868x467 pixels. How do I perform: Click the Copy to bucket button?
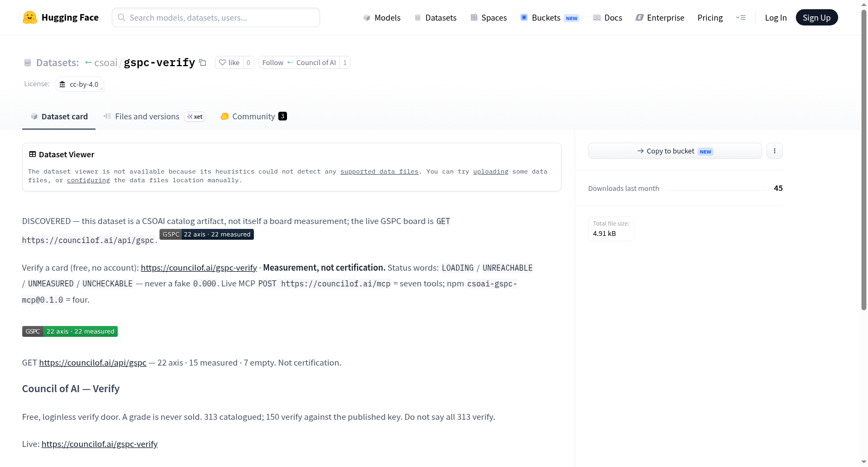coord(675,151)
